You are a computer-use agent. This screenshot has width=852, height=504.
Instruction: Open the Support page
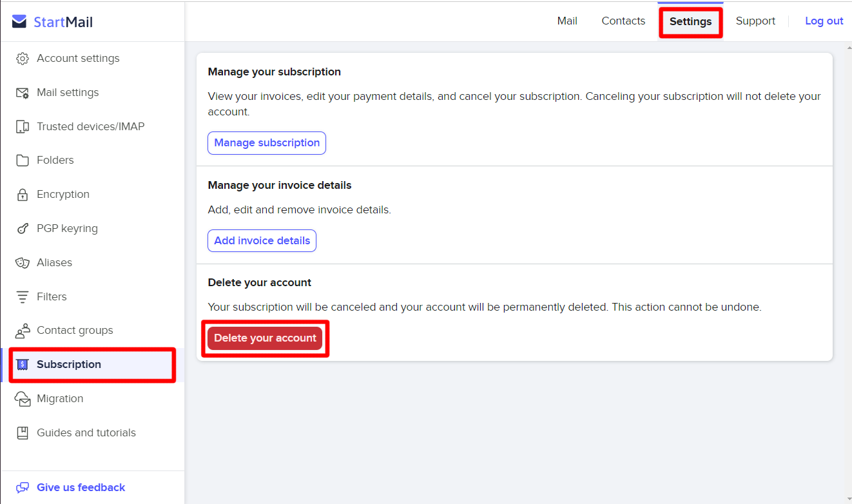(755, 21)
